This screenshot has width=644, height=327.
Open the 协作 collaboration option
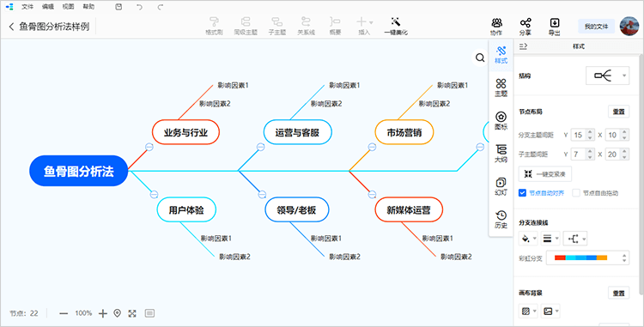[496, 27]
